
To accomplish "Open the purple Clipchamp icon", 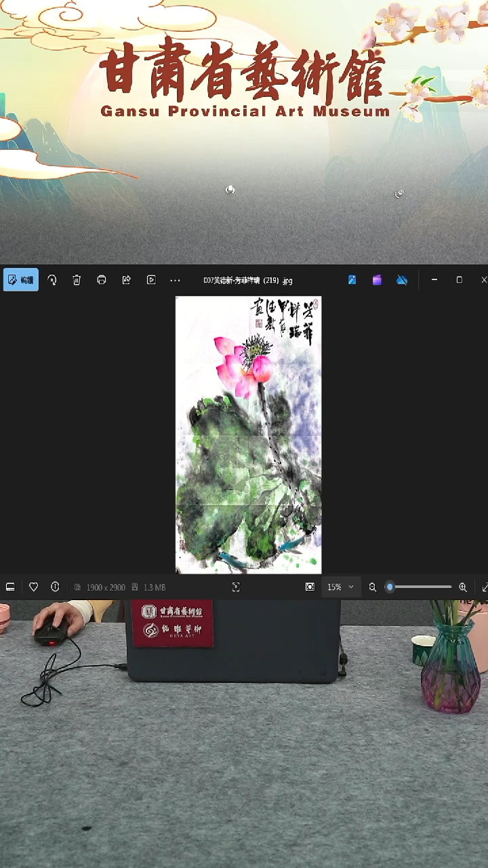I will (377, 280).
